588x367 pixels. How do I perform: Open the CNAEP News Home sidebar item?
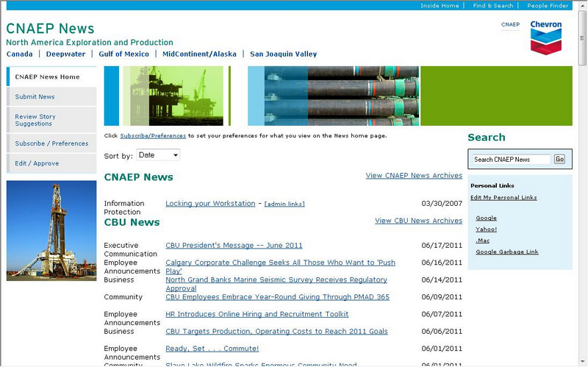[47, 76]
